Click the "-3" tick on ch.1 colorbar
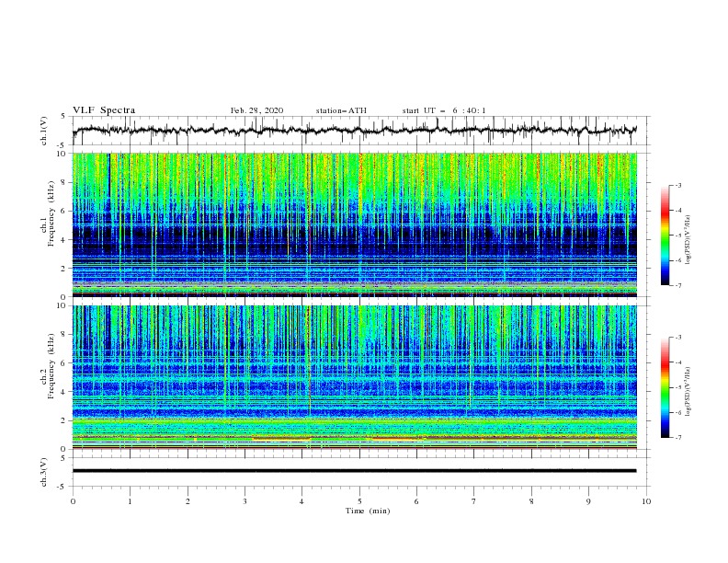This screenshot has width=728, height=563. tap(677, 185)
